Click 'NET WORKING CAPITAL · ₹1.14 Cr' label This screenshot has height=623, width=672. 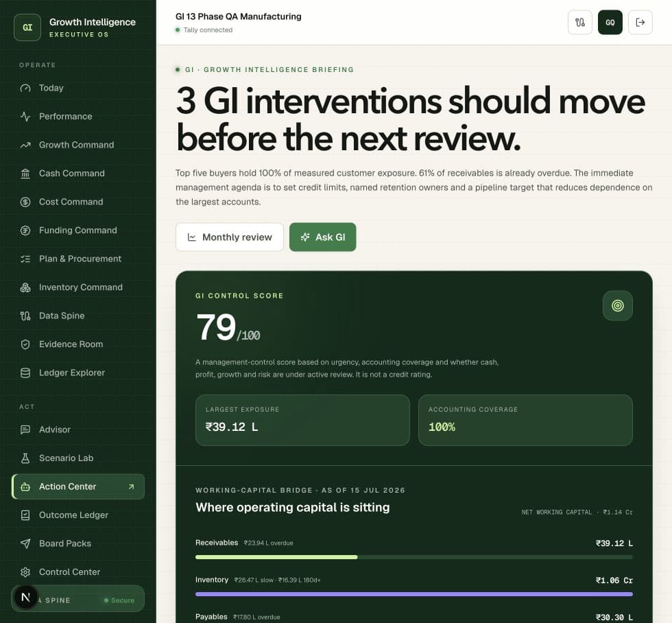pyautogui.click(x=577, y=512)
